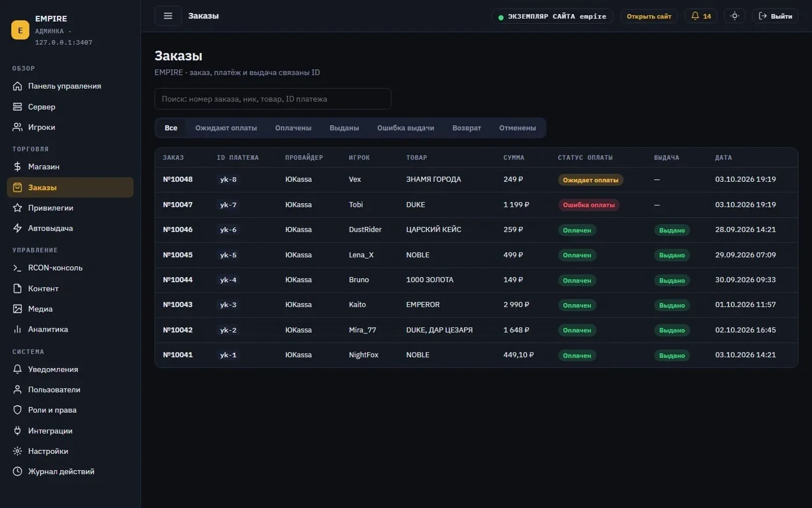The height and width of the screenshot is (508, 812).
Task: Open order №10047 row
Action: [476, 205]
